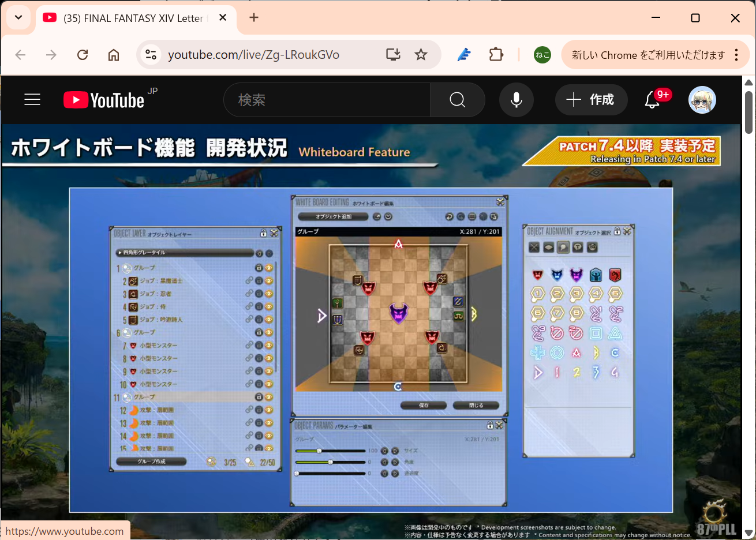Expand the 四角形グレータイル header bar
Screen dimensions: 756x540
pyautogui.click(x=185, y=253)
